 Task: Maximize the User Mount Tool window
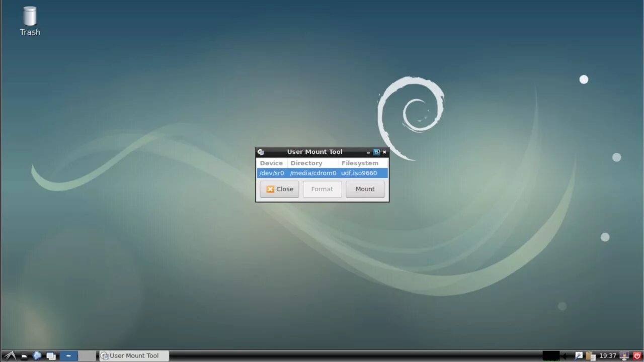(376, 152)
